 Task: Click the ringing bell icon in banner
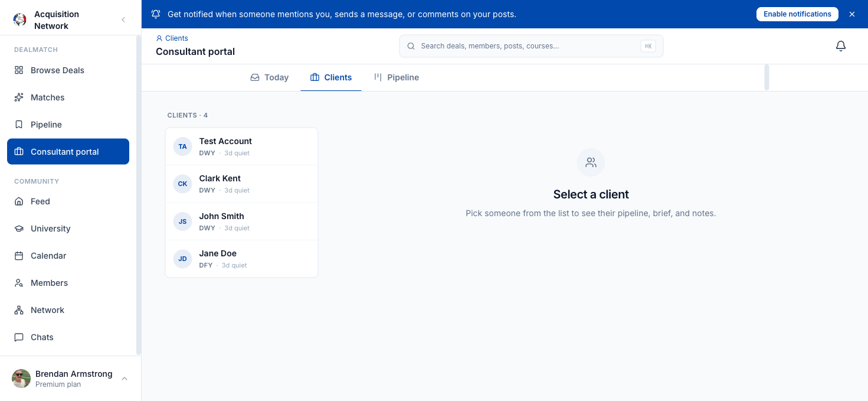156,14
